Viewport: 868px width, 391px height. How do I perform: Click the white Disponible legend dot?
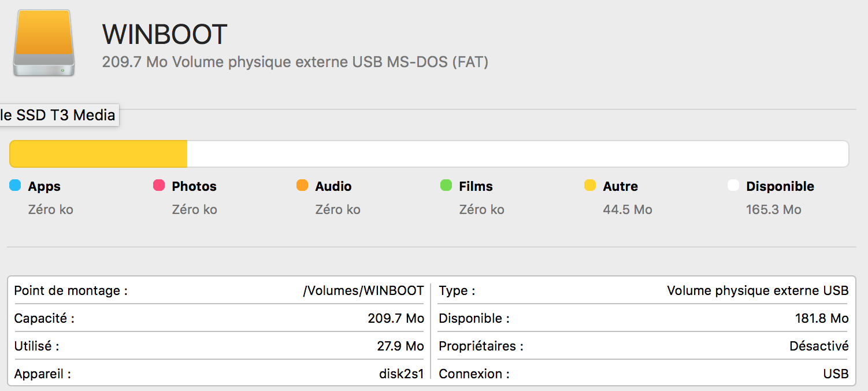tap(733, 186)
